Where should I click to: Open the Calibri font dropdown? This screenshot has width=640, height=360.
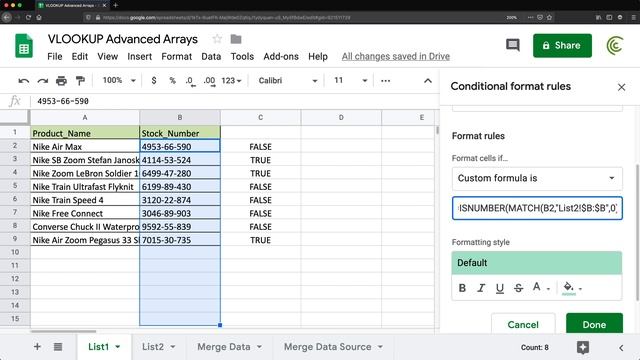[288, 81]
